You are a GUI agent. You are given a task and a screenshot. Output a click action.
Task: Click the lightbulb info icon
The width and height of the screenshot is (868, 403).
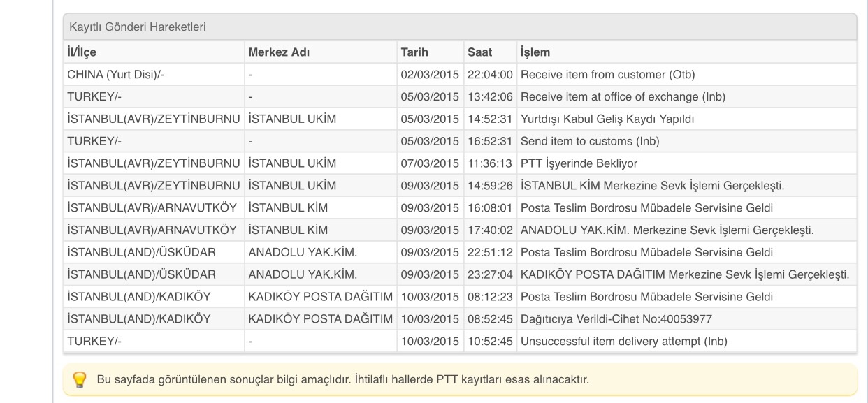[x=80, y=380]
